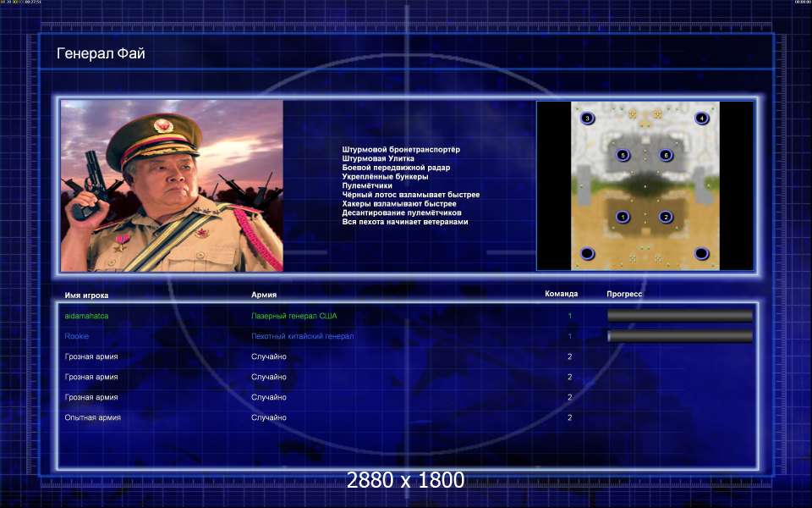The image size is (812, 508).
Task: Click "Штурмовой бронетранспортёр" ability line
Action: [x=401, y=149]
